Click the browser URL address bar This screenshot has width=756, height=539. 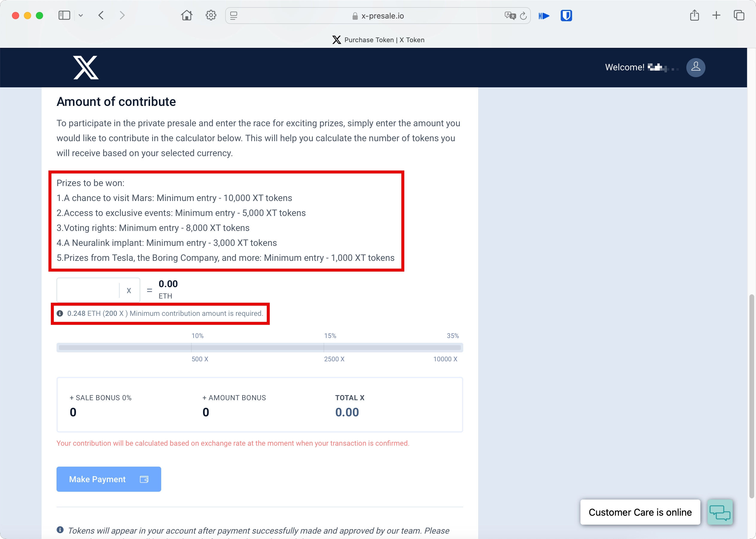378,16
